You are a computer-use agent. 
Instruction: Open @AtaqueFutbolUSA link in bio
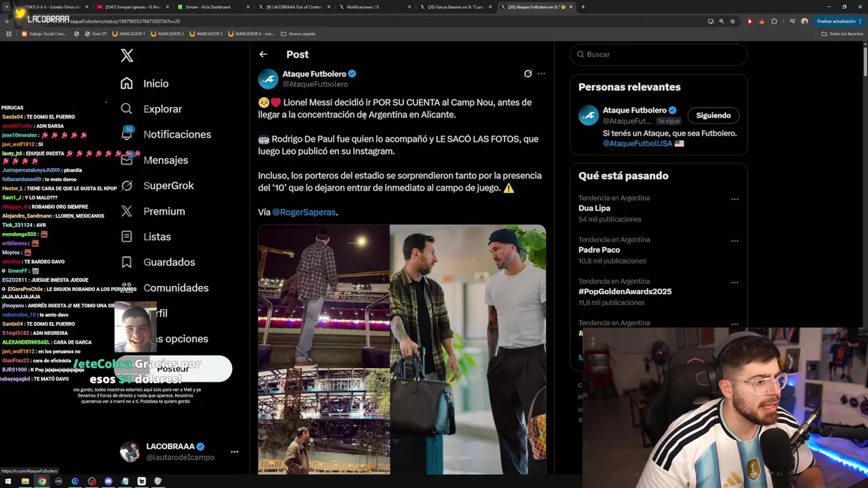637,144
